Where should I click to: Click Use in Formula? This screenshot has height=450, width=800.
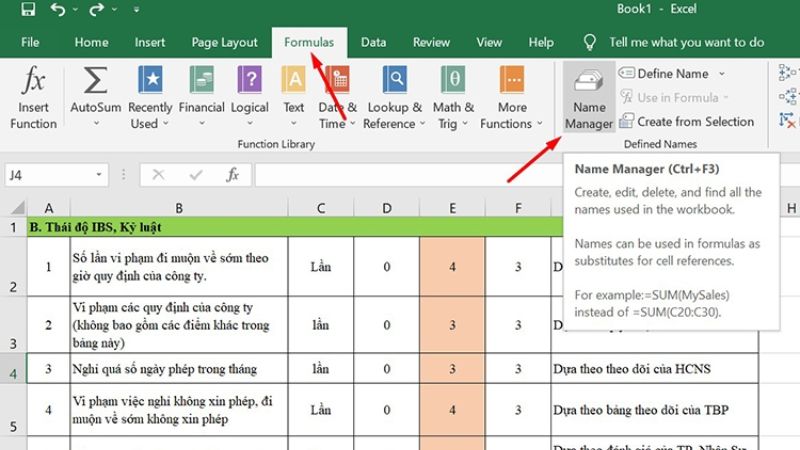tap(673, 97)
